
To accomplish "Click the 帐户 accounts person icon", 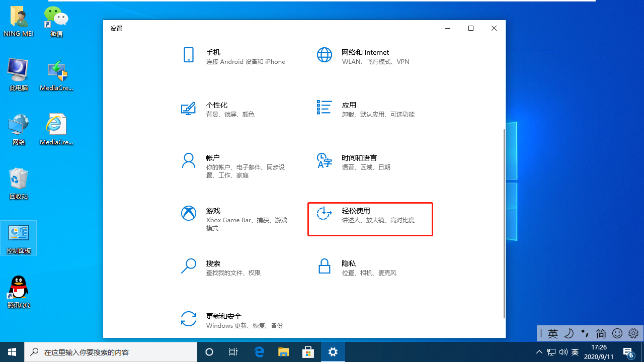I will 188,160.
